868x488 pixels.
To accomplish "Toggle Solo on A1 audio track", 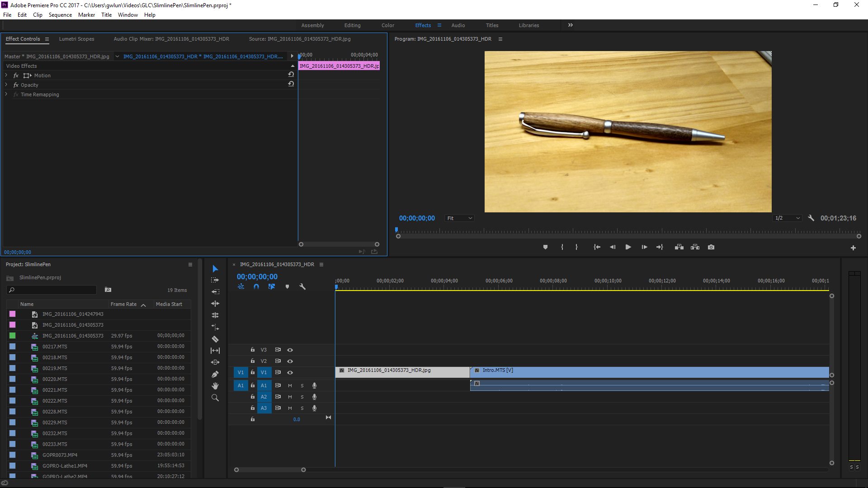I will 302,385.
